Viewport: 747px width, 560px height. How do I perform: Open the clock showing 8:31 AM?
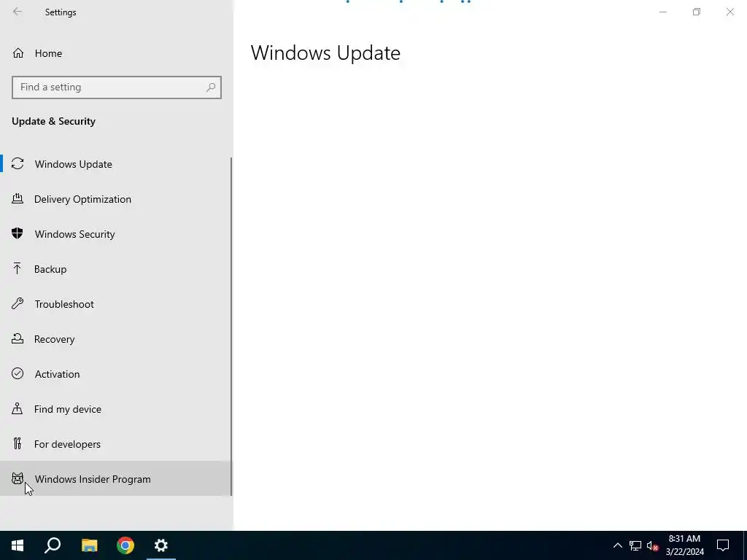point(684,545)
